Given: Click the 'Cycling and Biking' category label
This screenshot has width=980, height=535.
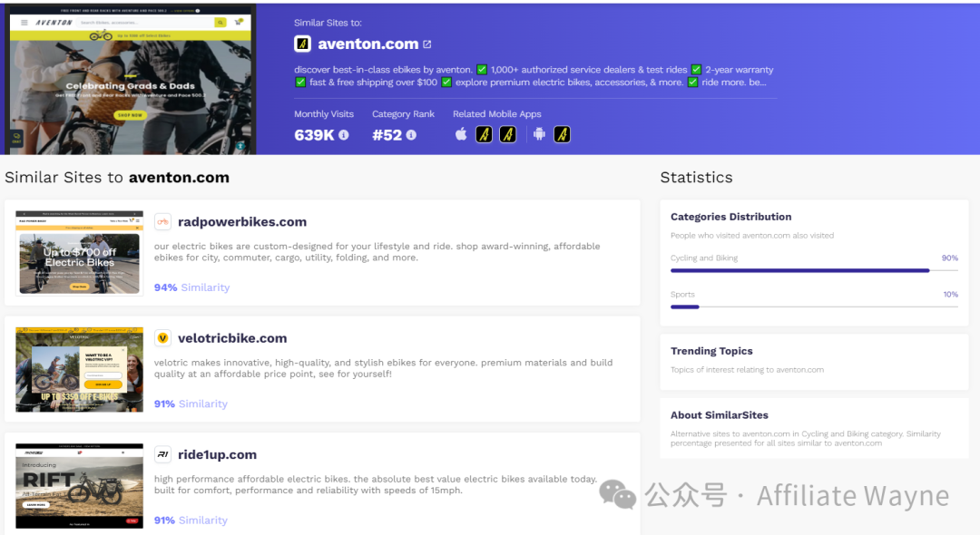Looking at the screenshot, I should click(x=704, y=258).
